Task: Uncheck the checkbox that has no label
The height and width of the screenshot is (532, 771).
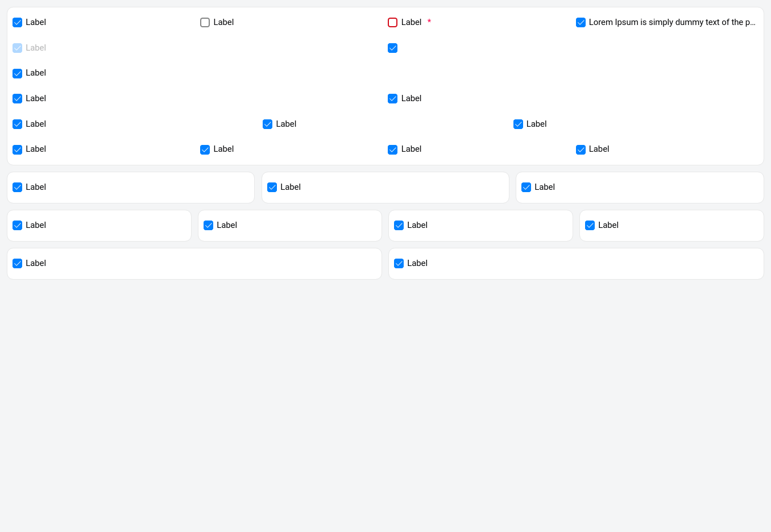Action: pos(392,48)
